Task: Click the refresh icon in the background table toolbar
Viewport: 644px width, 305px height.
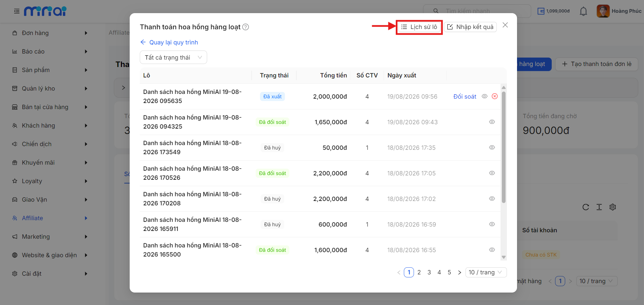Action: 586,207
